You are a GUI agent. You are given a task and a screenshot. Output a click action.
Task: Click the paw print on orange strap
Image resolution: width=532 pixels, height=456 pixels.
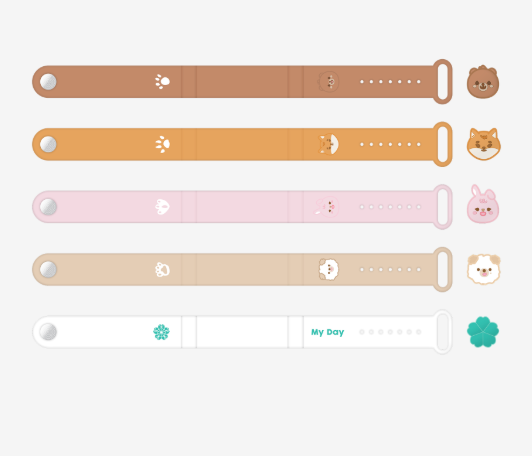[x=163, y=144]
